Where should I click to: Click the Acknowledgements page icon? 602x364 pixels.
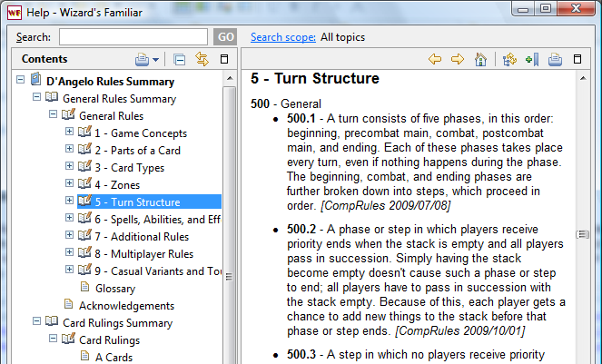coord(68,304)
